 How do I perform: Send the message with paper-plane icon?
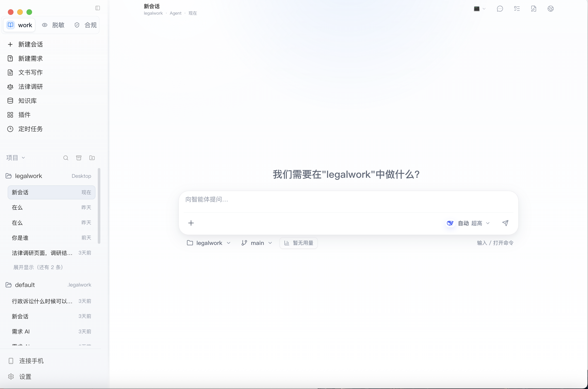pyautogui.click(x=505, y=223)
